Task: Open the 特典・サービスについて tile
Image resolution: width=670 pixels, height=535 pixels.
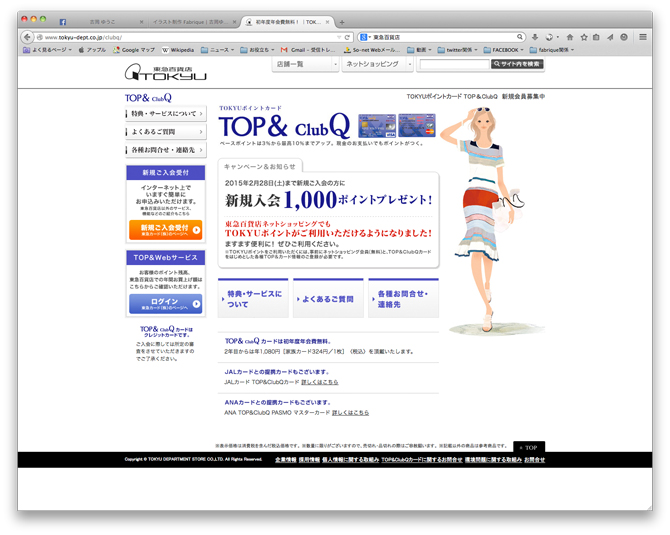Action: tap(253, 299)
